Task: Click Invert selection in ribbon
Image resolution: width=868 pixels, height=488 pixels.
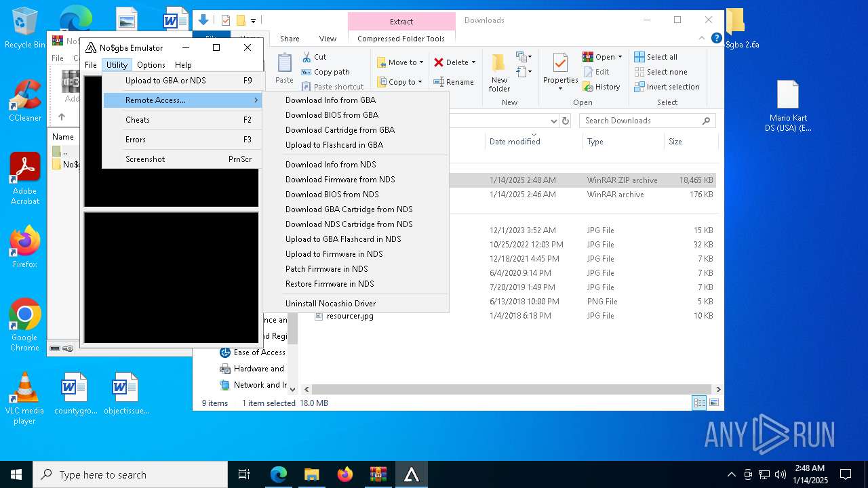Action: (667, 87)
